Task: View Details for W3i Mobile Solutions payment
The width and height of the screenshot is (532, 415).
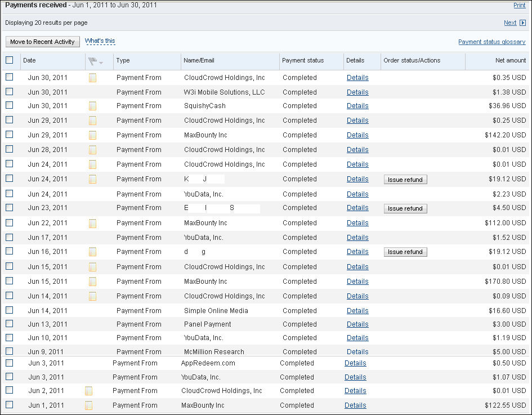Action: [x=357, y=92]
